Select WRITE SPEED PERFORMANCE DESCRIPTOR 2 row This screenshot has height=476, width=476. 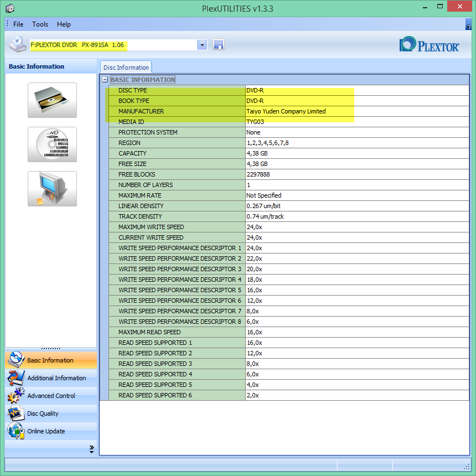289,258
